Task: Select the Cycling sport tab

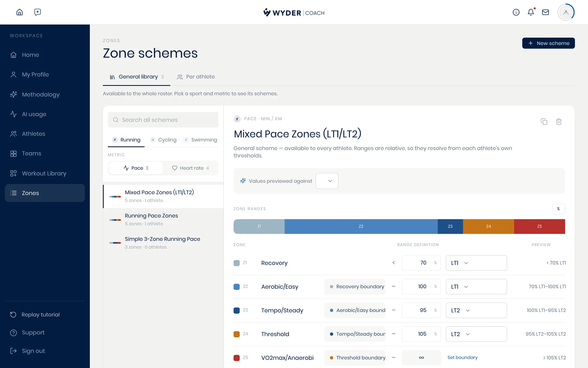Action: click(163, 140)
